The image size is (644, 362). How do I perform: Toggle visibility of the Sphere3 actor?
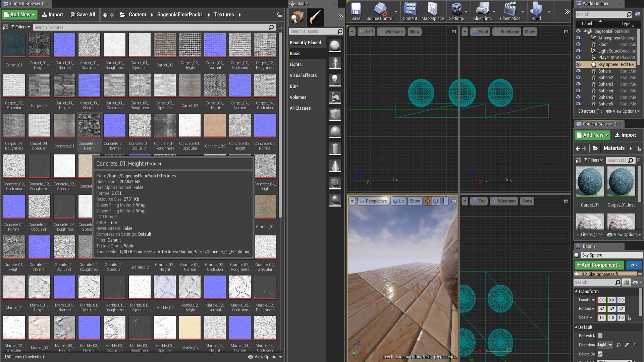click(x=578, y=84)
